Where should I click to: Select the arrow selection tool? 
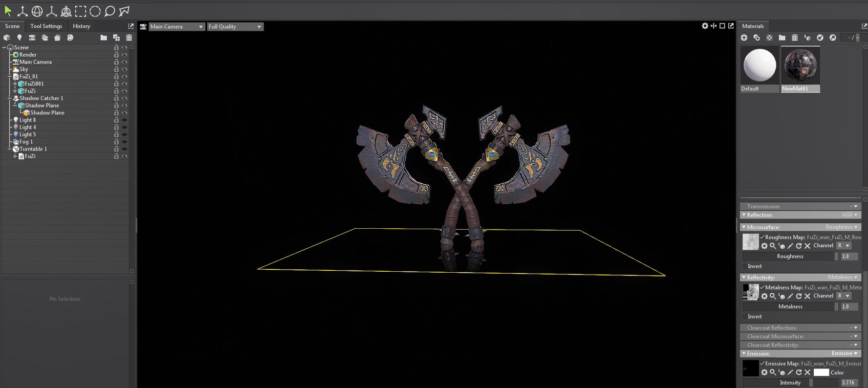[x=8, y=11]
